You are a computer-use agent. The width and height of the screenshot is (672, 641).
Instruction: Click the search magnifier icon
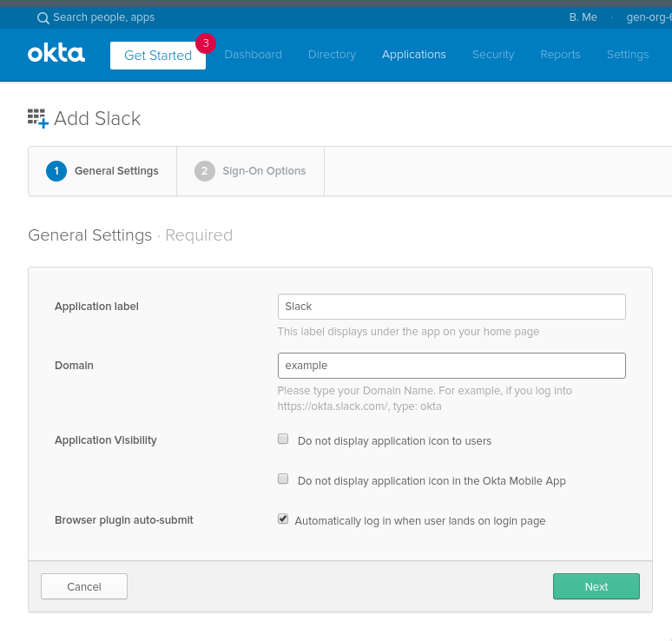pos(43,18)
